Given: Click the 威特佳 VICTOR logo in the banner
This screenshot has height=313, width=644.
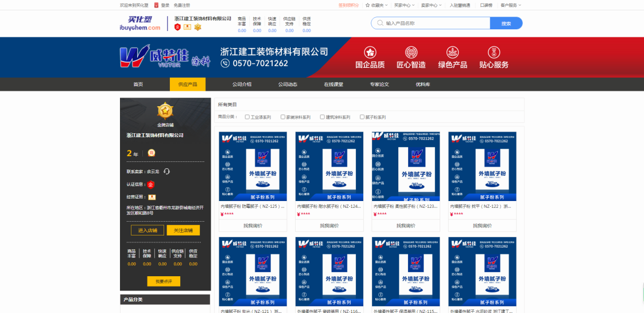Looking at the screenshot, I should tap(165, 57).
